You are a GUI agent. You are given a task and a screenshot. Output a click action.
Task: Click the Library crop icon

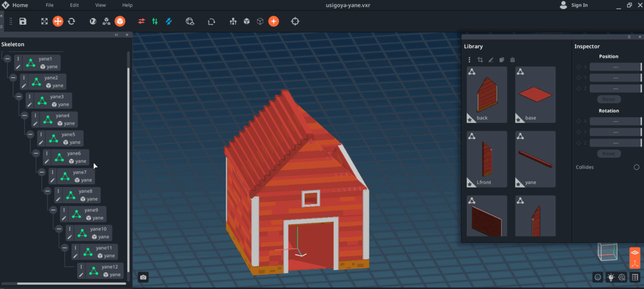coord(480,60)
